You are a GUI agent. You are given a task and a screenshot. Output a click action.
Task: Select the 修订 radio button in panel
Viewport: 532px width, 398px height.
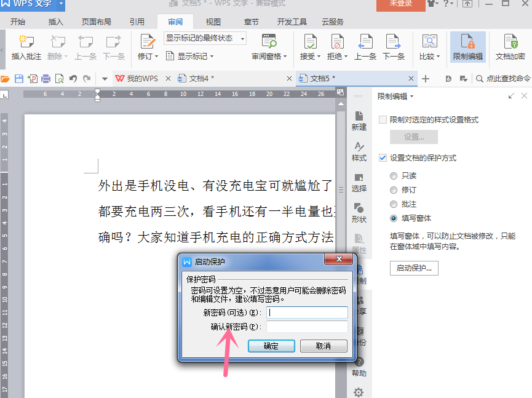[394, 190]
